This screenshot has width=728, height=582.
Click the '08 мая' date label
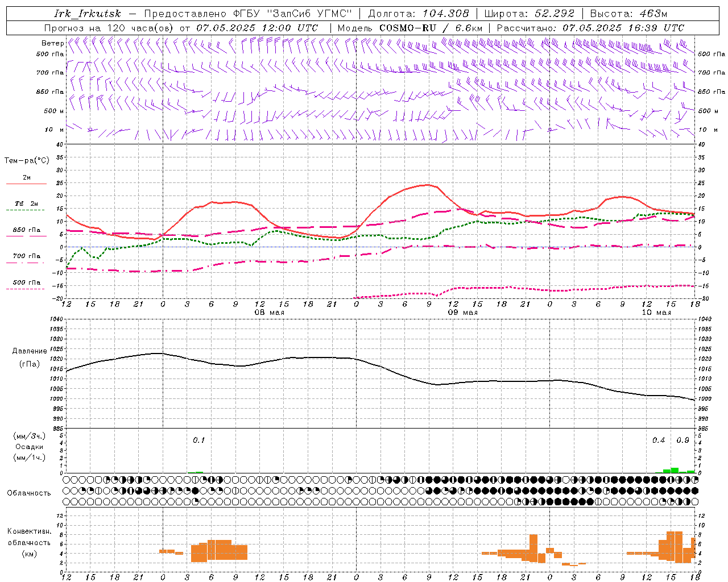point(270,313)
